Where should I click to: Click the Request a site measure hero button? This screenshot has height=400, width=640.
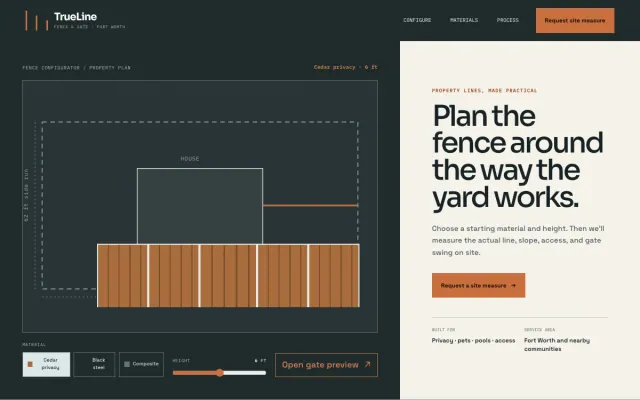coord(478,285)
